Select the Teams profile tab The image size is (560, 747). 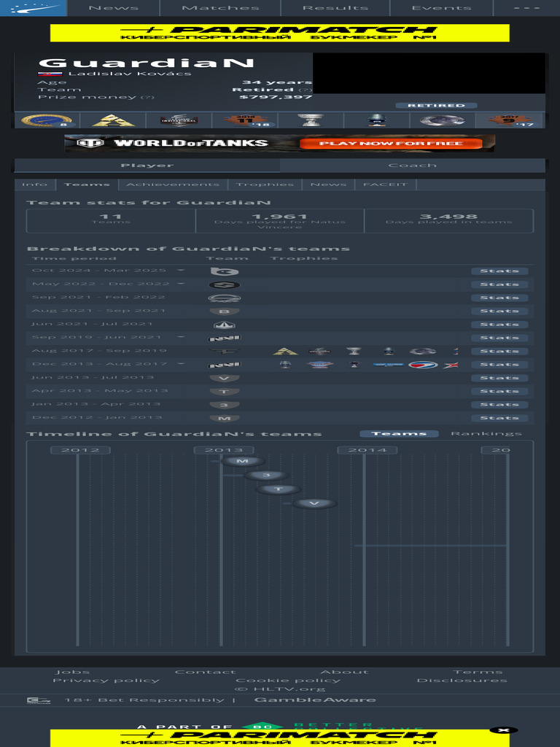(87, 185)
